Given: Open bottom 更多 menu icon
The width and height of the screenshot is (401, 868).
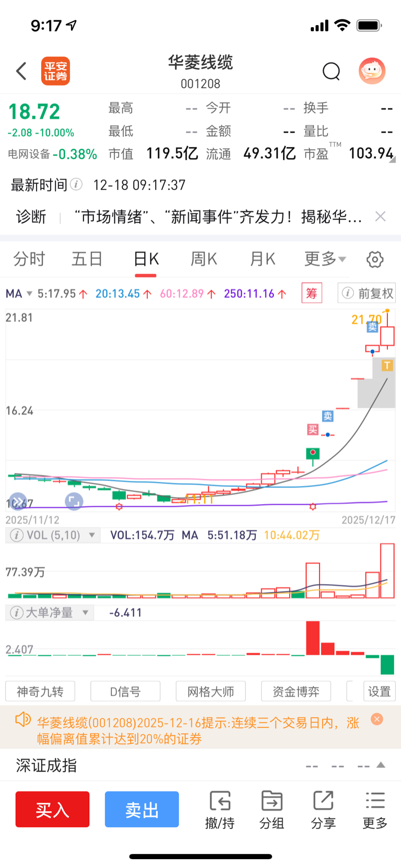Looking at the screenshot, I should pyautogui.click(x=375, y=810).
